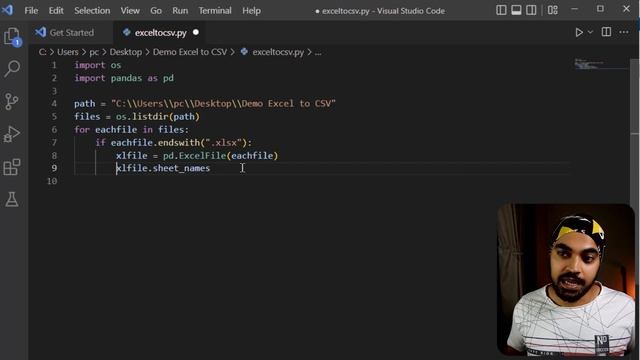Open Run and Debug view icon

tap(12, 134)
